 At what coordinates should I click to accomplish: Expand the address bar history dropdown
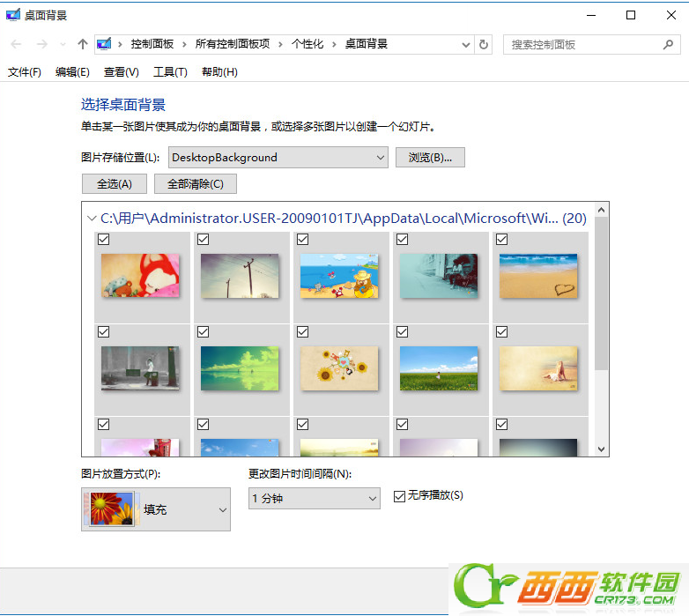click(x=466, y=44)
